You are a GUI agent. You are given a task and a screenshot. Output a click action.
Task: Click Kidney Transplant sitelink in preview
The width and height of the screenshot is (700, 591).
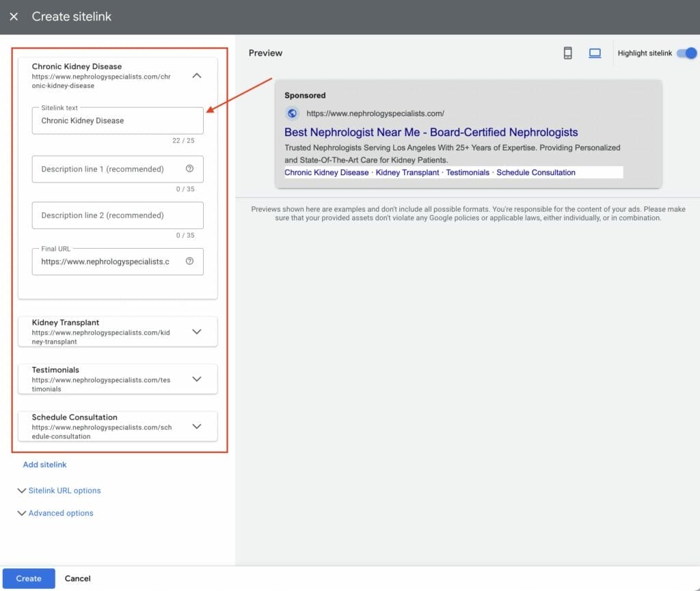pos(407,172)
